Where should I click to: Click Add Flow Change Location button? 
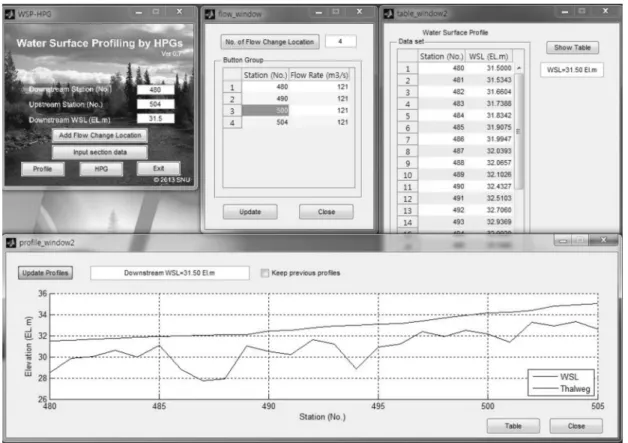(100, 135)
